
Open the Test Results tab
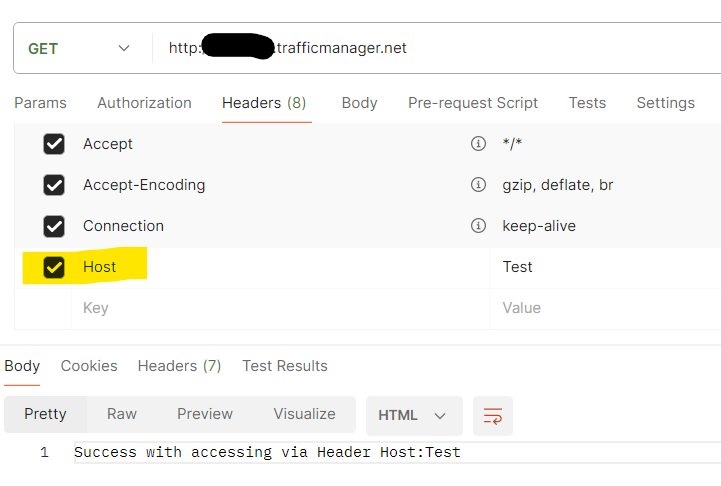285,366
